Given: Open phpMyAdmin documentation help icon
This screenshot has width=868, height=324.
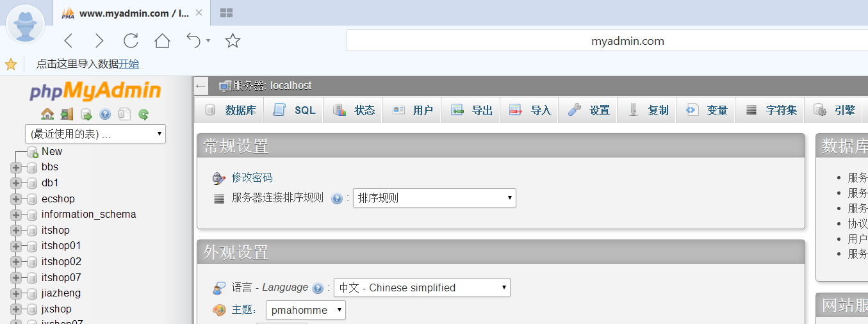Looking at the screenshot, I should click(x=106, y=115).
